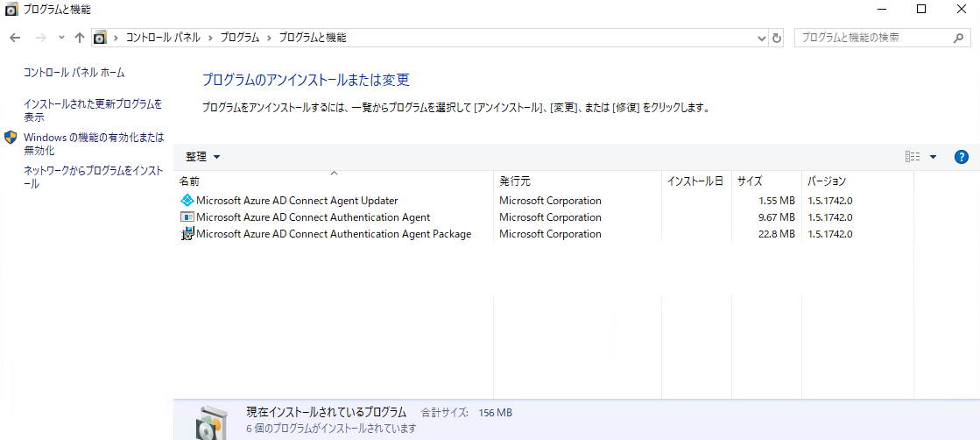The width and height of the screenshot is (980, 440).
Task: Open インストールされた更新プログラムを表示 link
Action: pos(93,110)
